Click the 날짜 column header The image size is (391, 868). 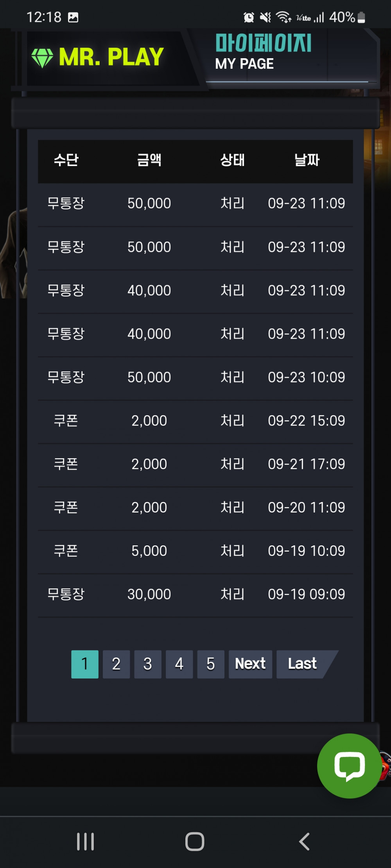point(307,160)
